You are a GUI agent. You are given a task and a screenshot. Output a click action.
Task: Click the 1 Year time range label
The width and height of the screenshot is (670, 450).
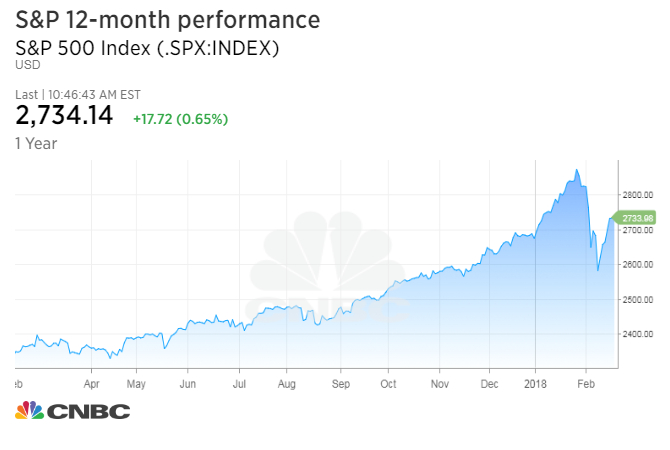coord(36,143)
